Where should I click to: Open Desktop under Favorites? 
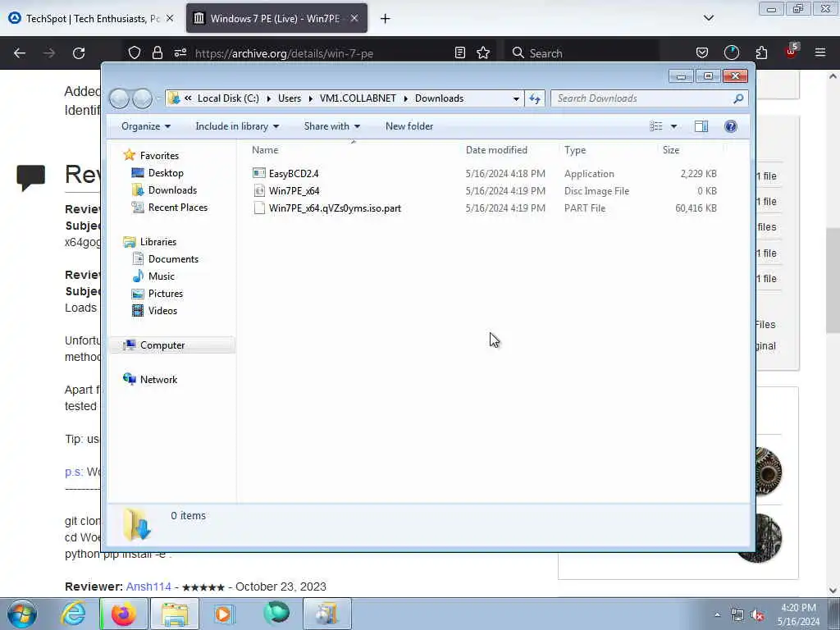[166, 173]
